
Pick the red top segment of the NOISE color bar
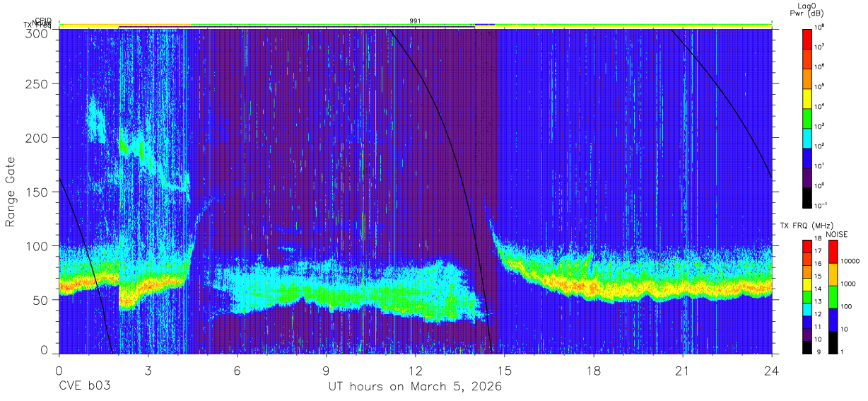[833, 251]
